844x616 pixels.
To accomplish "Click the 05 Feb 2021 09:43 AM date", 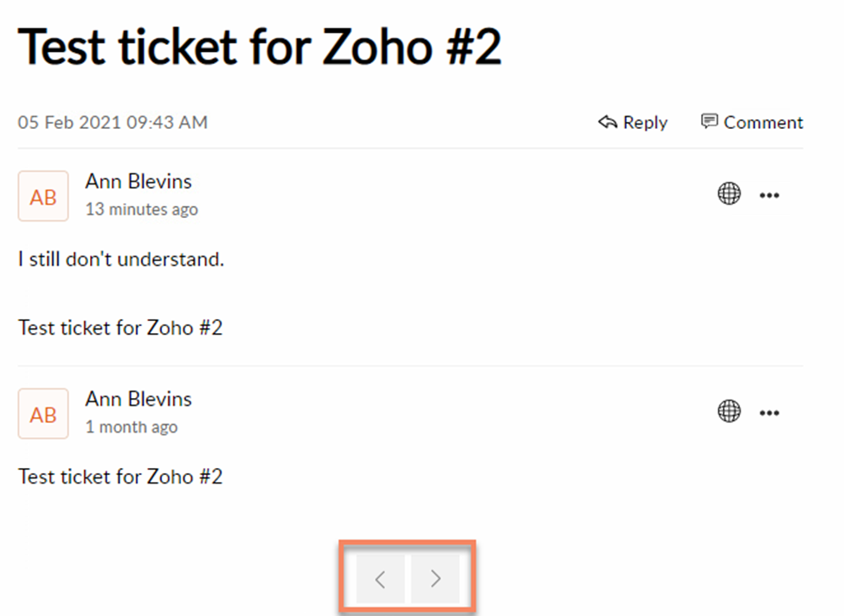I will (x=113, y=122).
